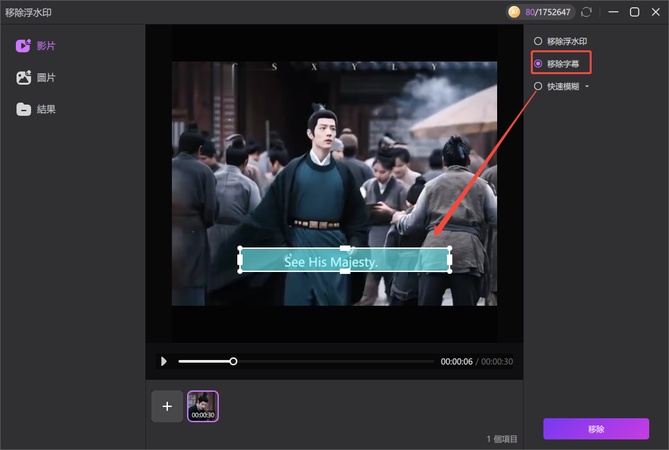Open the 圖片 (Image) section in sidebar
This screenshot has width=669, height=450.
[36, 77]
